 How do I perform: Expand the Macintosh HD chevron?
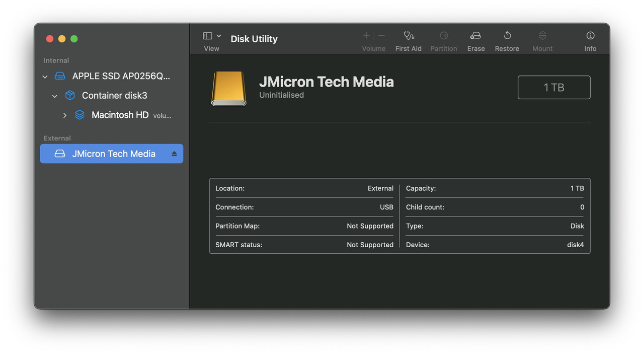(x=64, y=115)
